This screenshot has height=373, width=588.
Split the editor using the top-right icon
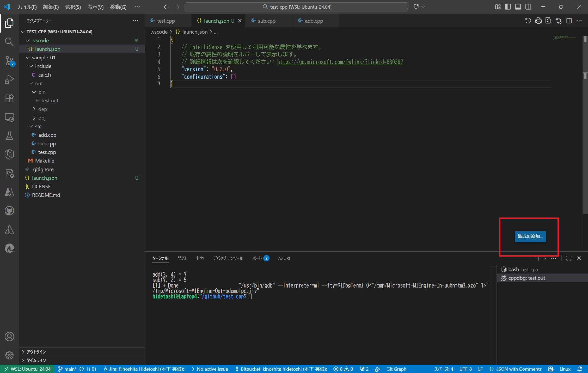(x=569, y=21)
